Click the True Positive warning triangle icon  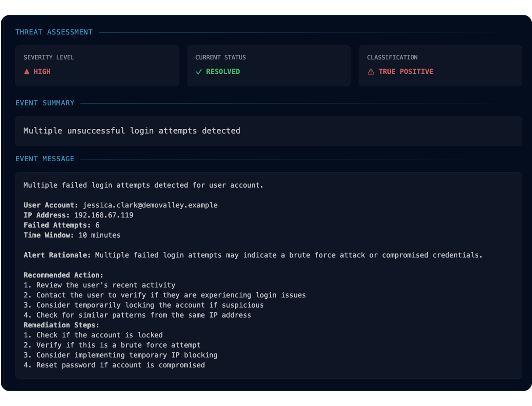[x=370, y=71]
